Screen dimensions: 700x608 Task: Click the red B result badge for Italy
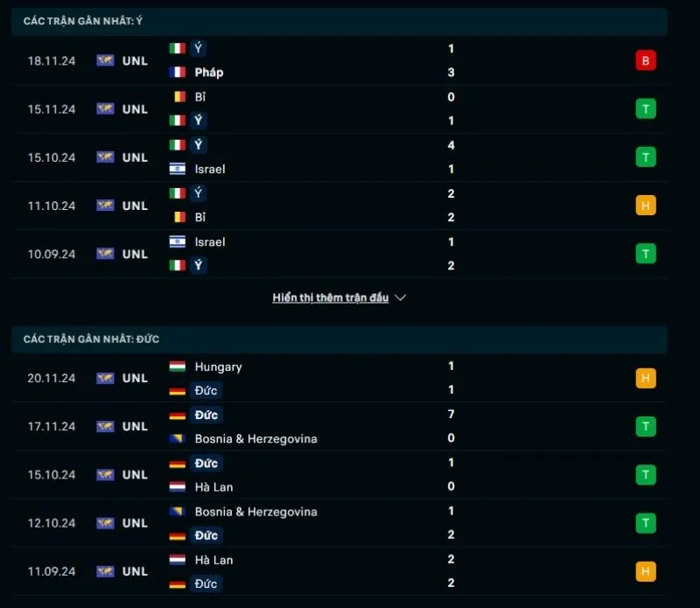coord(645,60)
